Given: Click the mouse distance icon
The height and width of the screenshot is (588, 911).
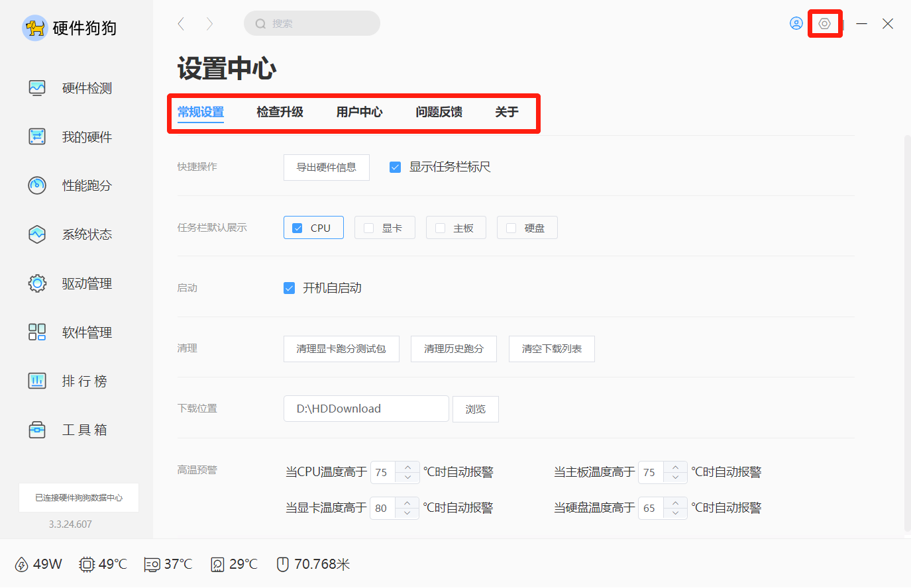Looking at the screenshot, I should (x=283, y=564).
